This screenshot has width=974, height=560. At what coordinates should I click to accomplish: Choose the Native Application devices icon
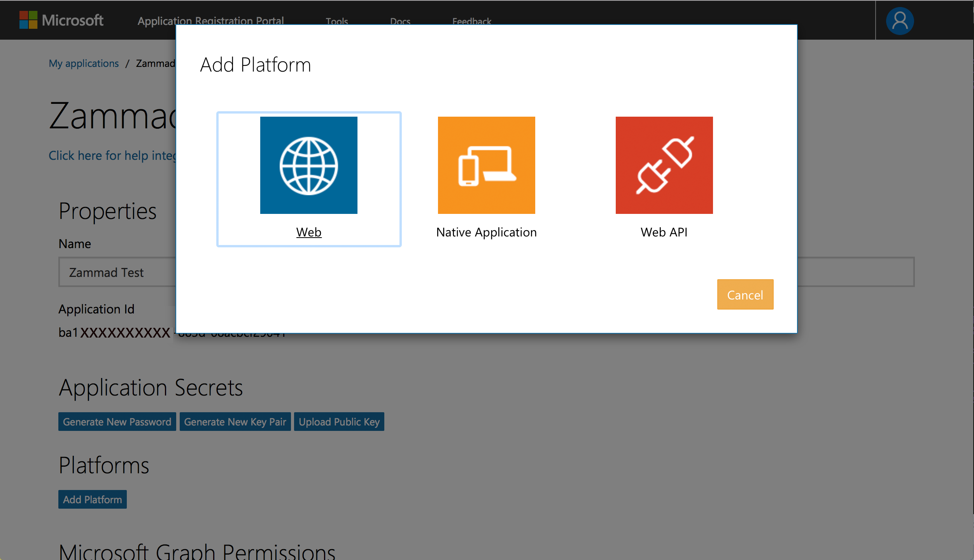pyautogui.click(x=486, y=165)
